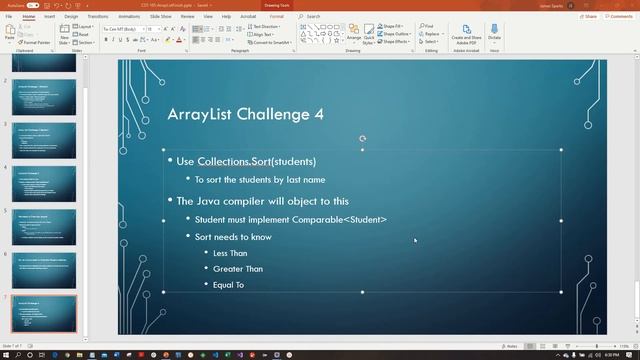The width and height of the screenshot is (640, 360).
Task: Click the Share button
Action: click(588, 16)
